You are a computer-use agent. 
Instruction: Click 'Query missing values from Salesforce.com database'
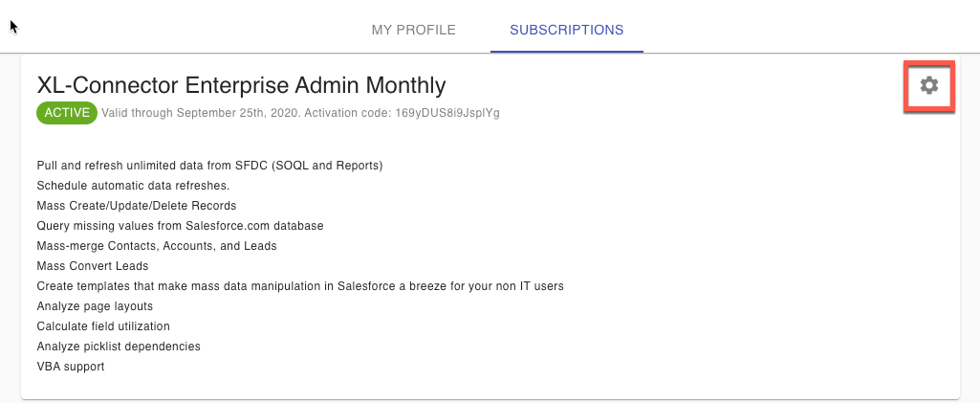point(180,226)
